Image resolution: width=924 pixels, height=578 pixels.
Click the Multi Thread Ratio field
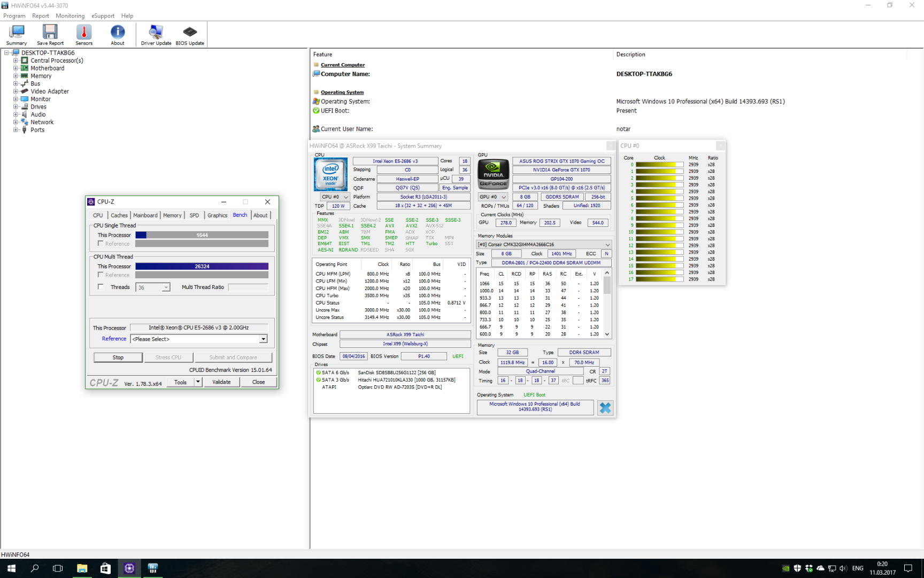[248, 287]
